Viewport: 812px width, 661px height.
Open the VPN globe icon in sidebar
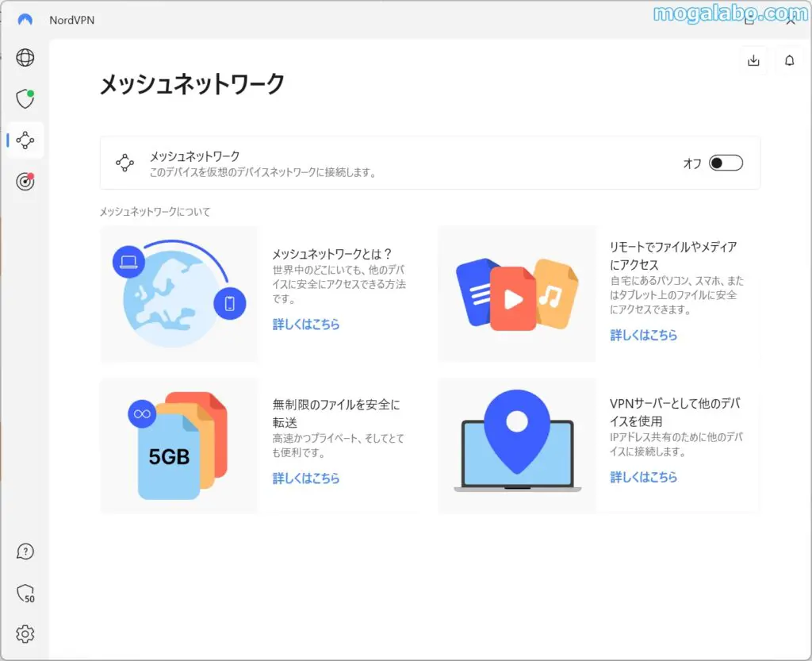[25, 58]
